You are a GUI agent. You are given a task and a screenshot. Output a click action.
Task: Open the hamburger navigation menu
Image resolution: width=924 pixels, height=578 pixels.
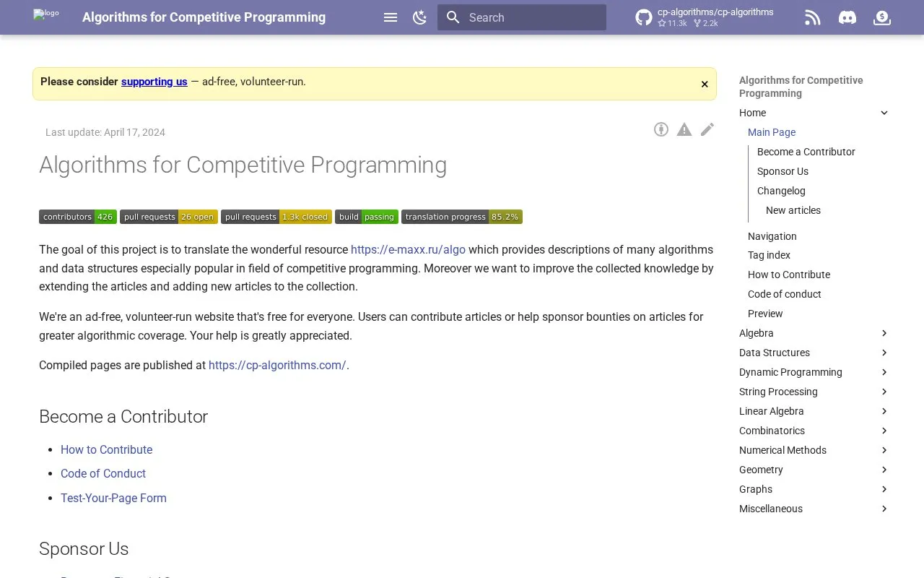tap(391, 17)
